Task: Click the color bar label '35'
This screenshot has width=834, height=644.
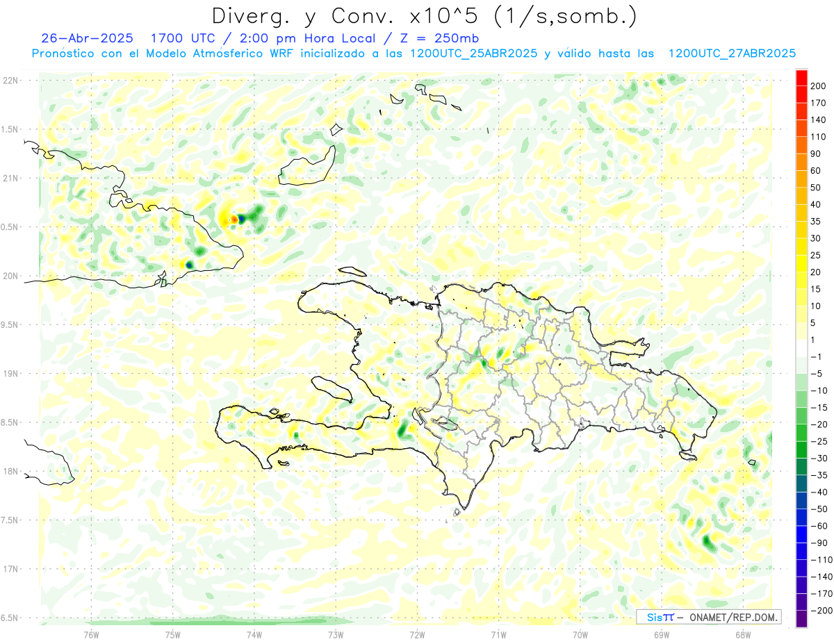Action: 817,222
